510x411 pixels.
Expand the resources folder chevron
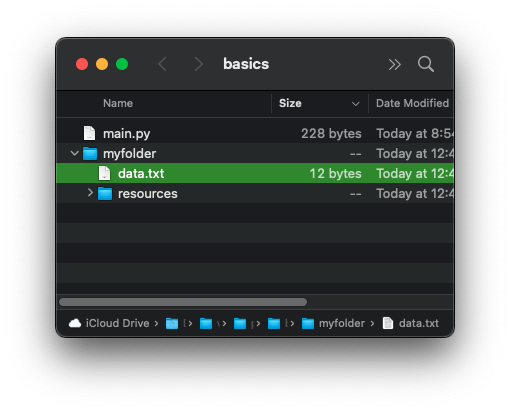click(90, 192)
